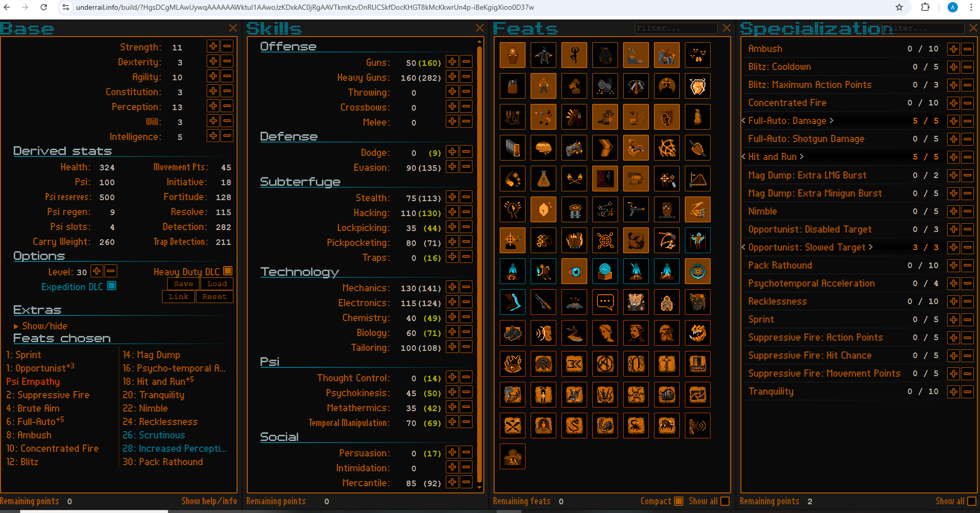Pick the snake emblem feat icon
The image size is (980, 513).
click(x=574, y=426)
